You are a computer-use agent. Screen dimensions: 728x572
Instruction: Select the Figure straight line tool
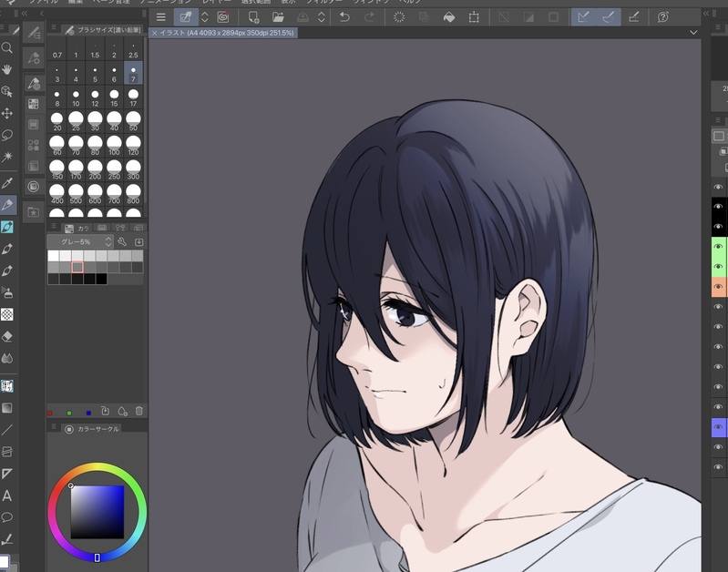7,430
